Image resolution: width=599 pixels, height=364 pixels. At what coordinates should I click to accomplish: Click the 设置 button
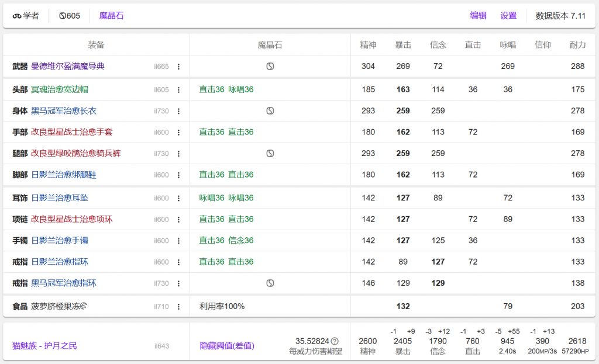(508, 16)
